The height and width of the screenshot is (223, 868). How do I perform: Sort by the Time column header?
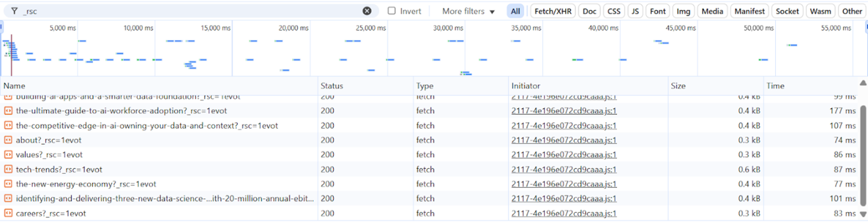(x=810, y=86)
